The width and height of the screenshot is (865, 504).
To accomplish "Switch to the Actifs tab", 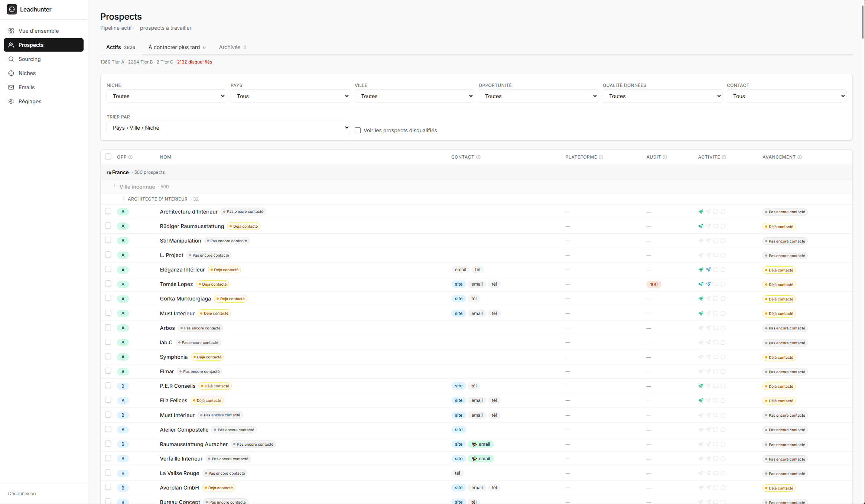I will (x=121, y=47).
